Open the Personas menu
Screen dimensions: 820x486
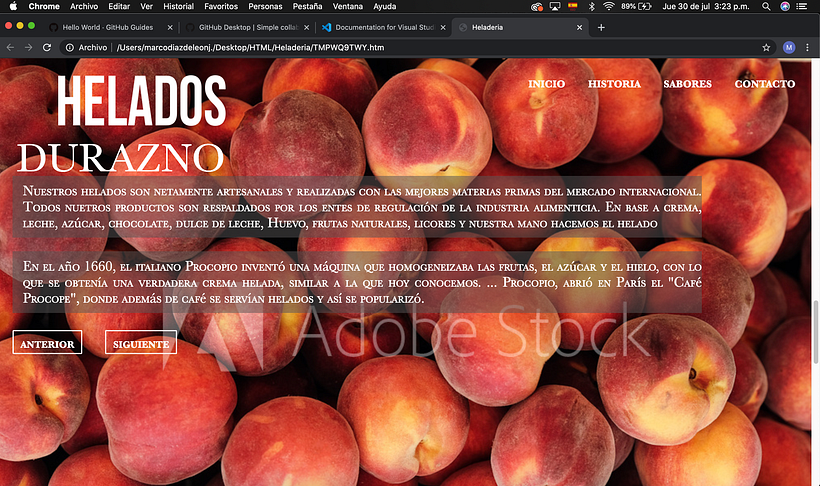coord(265,6)
